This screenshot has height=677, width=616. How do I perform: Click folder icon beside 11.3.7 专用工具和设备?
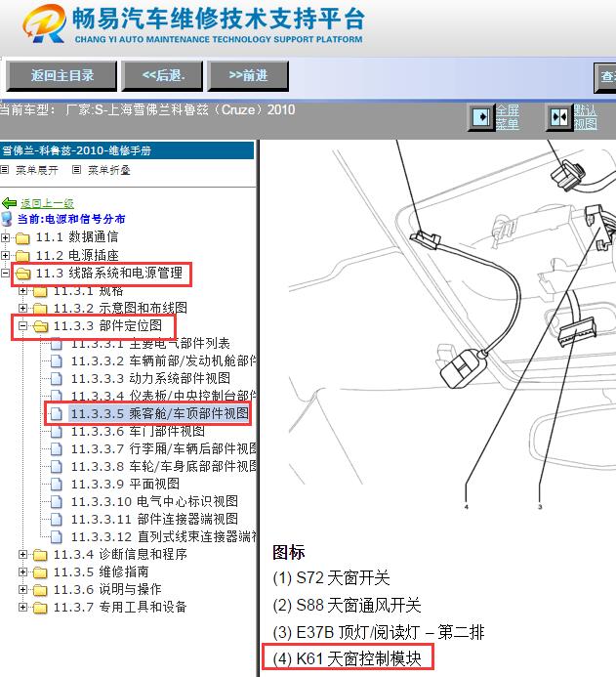tap(40, 608)
